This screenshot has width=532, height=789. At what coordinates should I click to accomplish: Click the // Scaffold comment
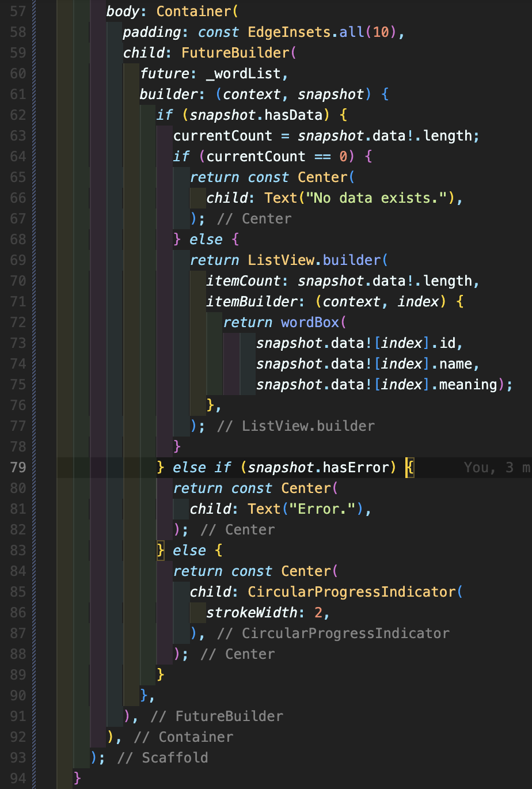coord(163,757)
